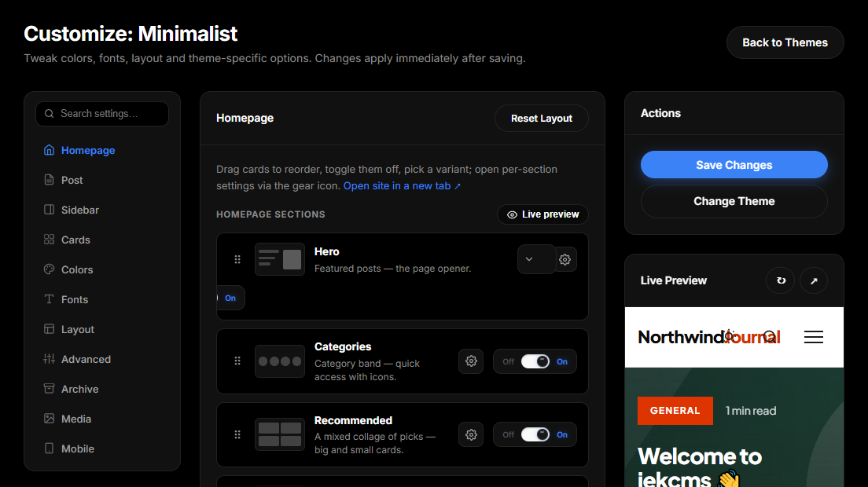
Task: Click the '1 min read' text in preview
Action: 751,411
